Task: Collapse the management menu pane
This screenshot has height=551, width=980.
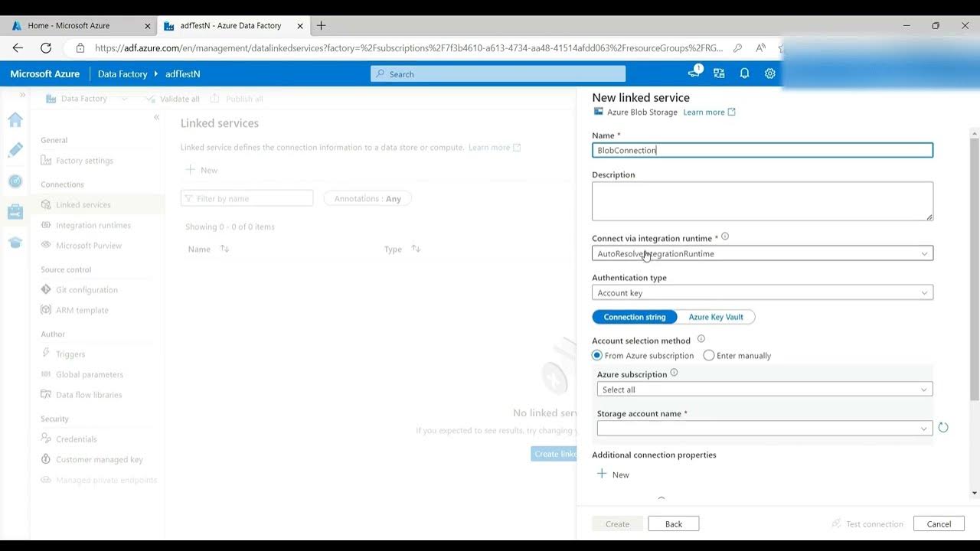Action: point(156,117)
